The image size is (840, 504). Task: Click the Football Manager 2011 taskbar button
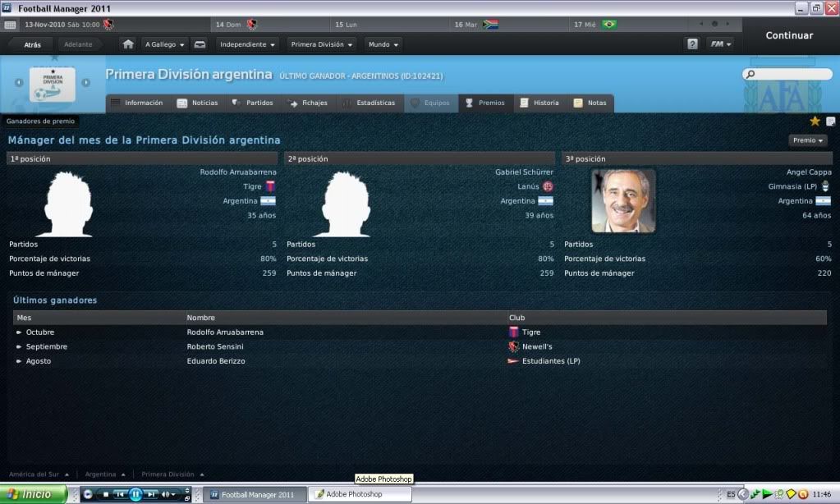[256, 494]
